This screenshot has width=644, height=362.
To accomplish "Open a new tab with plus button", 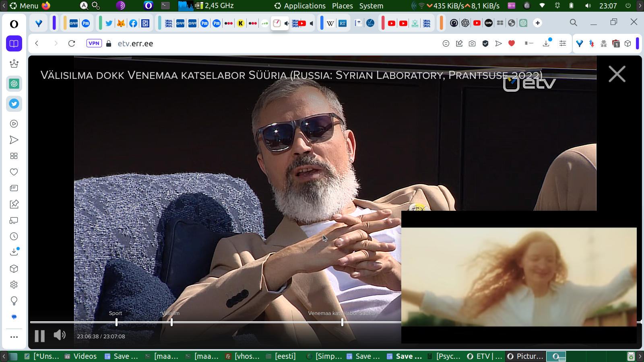I will (x=538, y=23).
